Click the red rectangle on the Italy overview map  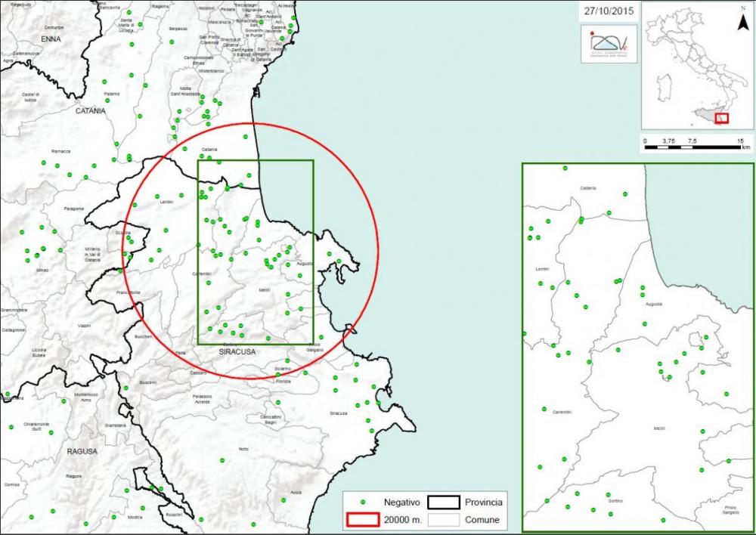(x=721, y=118)
